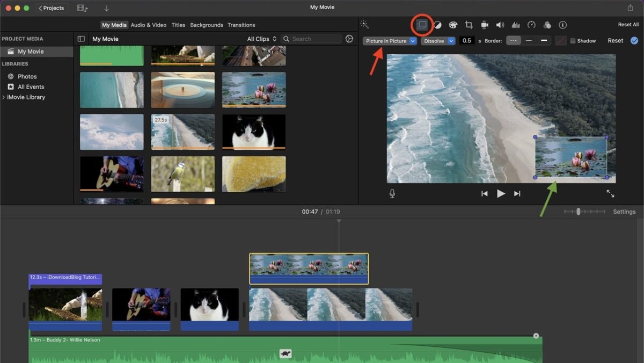Select the Photos library icon
Image resolution: width=644 pixels, height=363 pixels.
11,77
